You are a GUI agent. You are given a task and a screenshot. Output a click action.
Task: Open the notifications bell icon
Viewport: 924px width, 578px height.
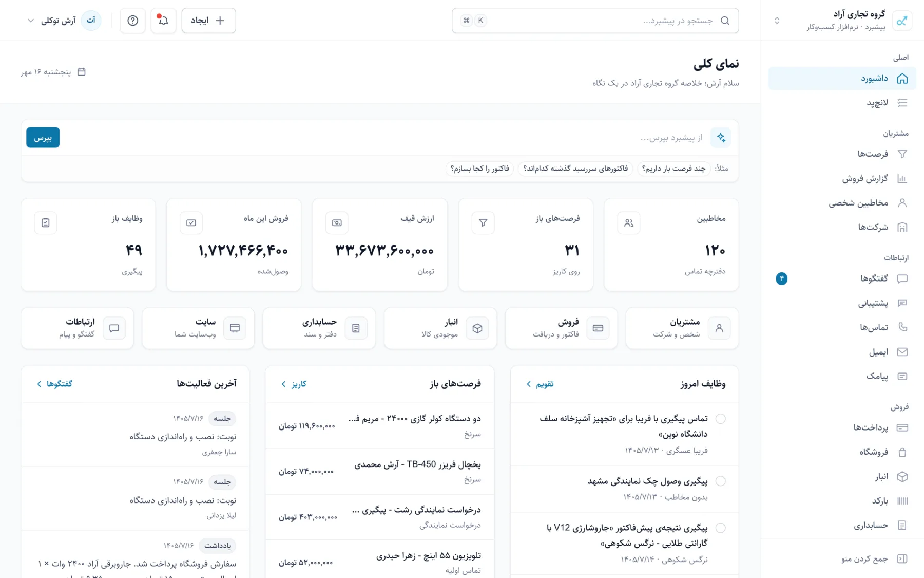(163, 21)
